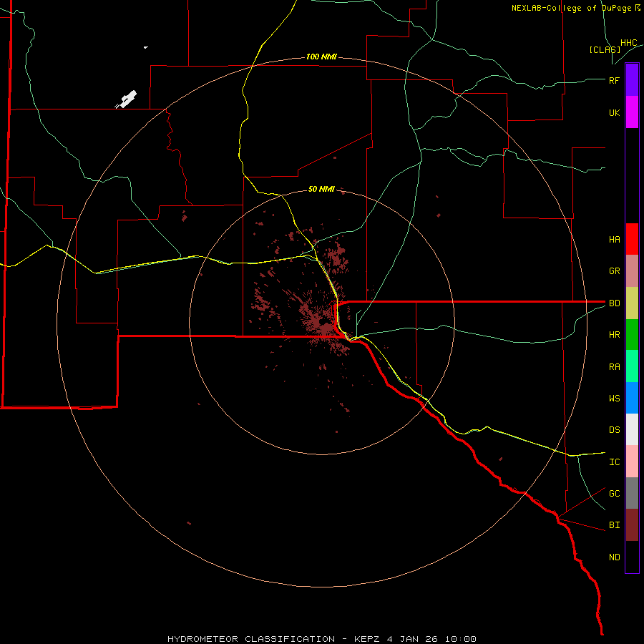Click the GR legend color swatch

(632, 271)
